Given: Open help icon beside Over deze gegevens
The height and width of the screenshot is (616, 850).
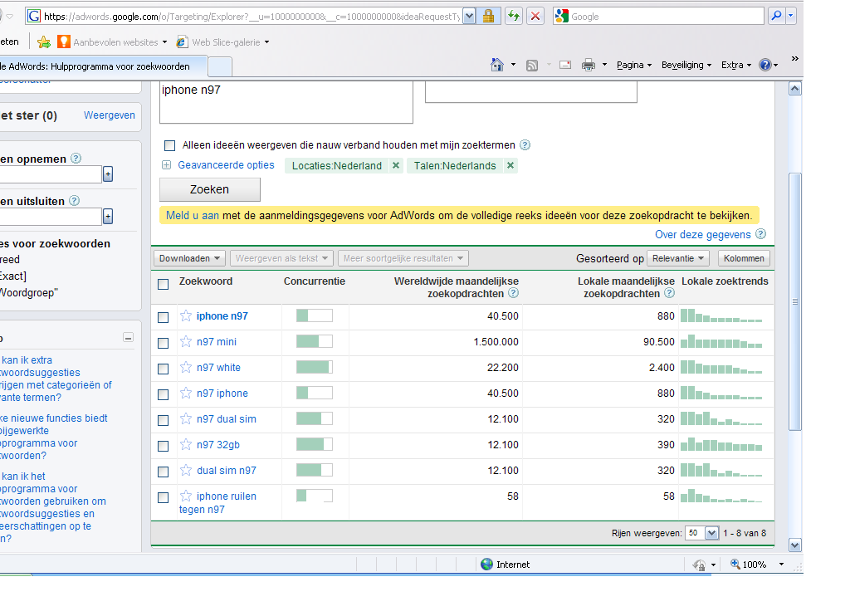Looking at the screenshot, I should coord(761,234).
